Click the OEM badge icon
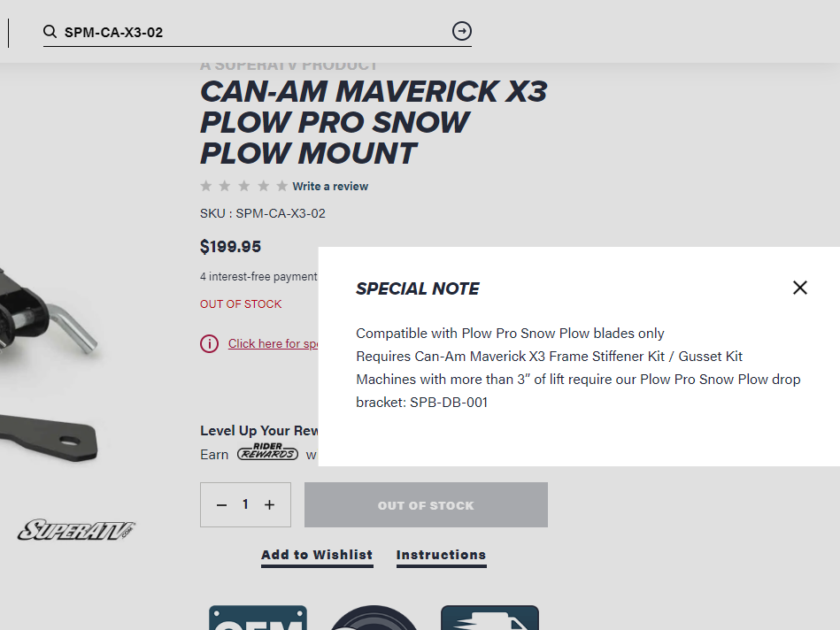Screen dimensions: 840x630 pyautogui.click(x=258, y=618)
